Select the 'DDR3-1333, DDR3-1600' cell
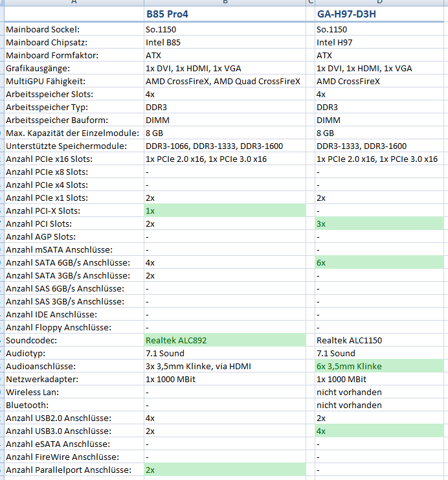 (379, 146)
